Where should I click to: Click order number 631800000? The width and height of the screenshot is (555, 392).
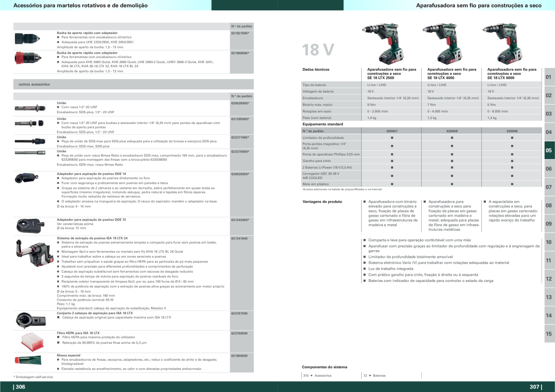click(239, 356)
